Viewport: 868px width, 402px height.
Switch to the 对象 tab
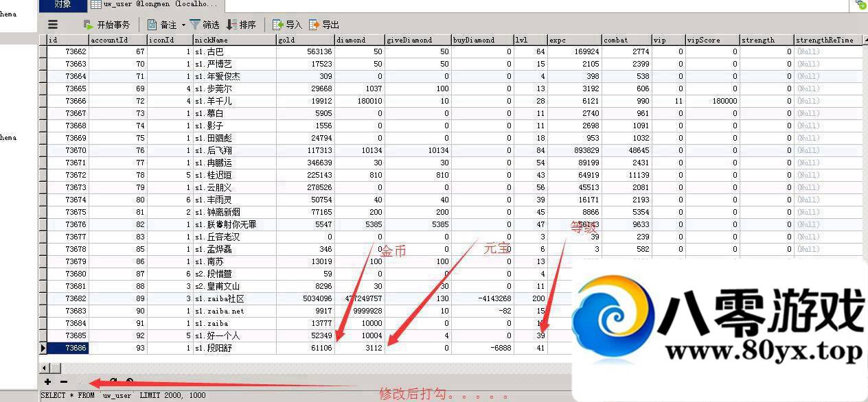click(x=62, y=5)
